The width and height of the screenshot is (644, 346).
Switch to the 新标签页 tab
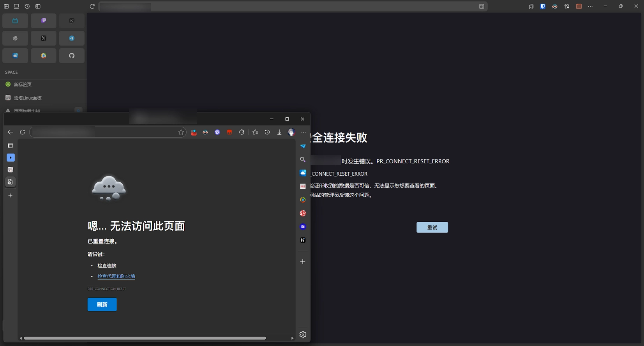(23, 85)
